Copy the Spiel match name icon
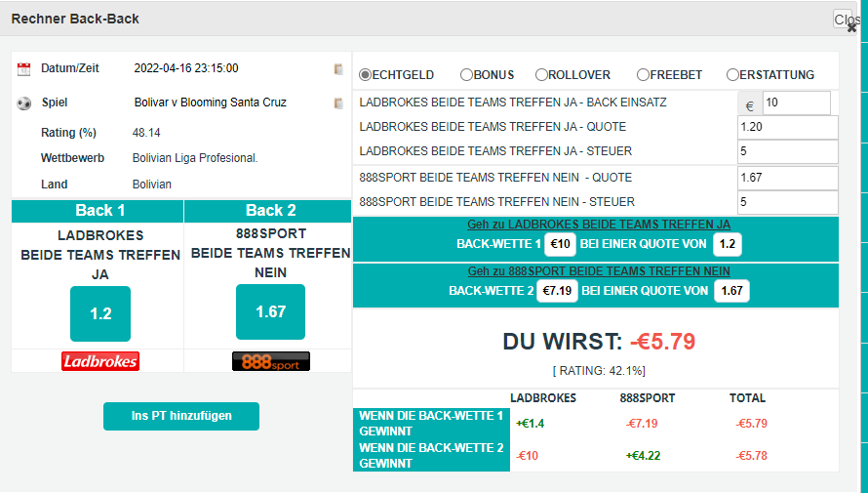Viewport: 868px width, 493px height. click(338, 103)
